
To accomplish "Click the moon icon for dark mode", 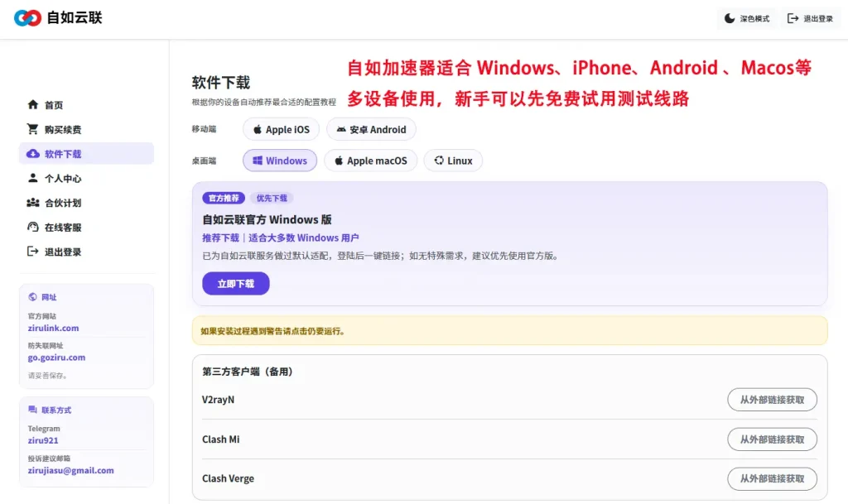I will 730,18.
